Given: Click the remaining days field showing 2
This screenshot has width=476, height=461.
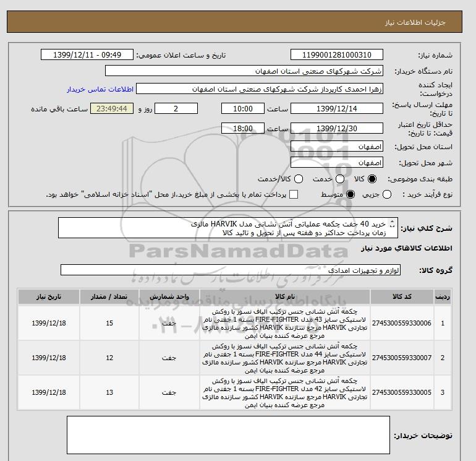Looking at the screenshot, I should pyautogui.click(x=176, y=108).
